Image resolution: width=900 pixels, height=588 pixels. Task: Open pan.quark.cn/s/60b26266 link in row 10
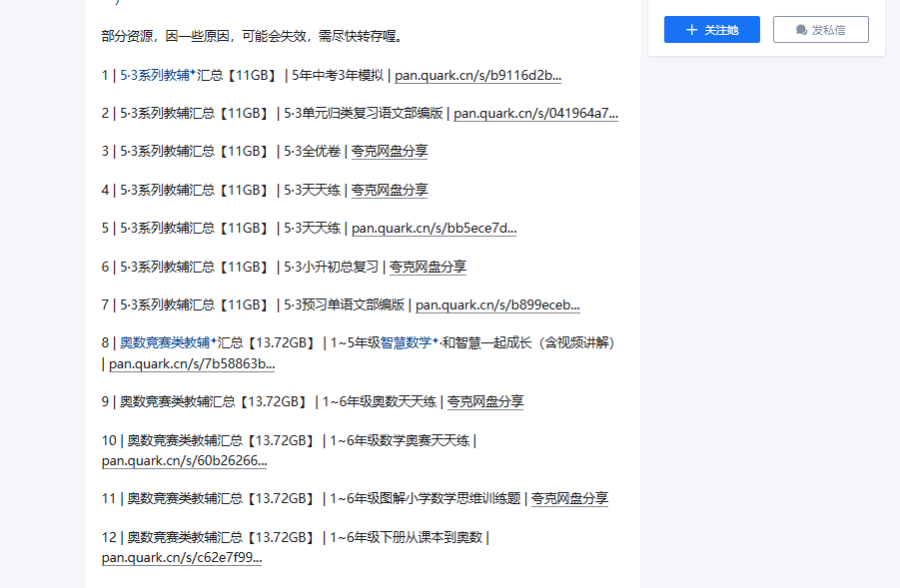[183, 460]
